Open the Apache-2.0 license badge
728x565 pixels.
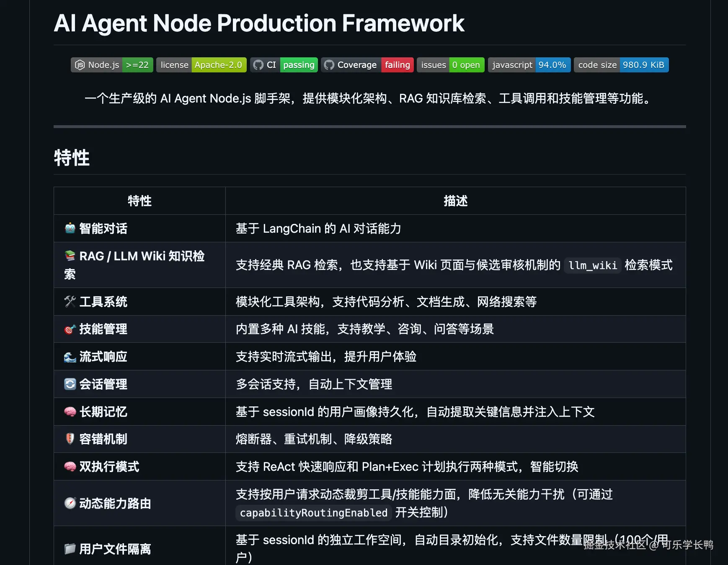click(201, 65)
